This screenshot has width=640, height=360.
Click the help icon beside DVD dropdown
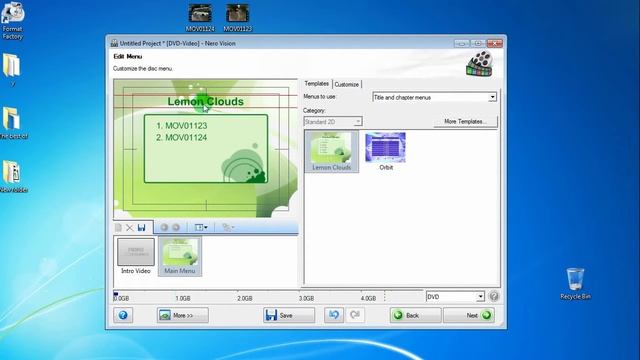click(x=493, y=296)
